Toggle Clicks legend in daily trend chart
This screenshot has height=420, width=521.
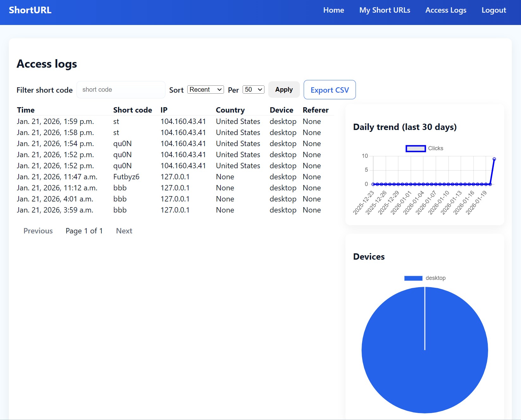pos(425,148)
